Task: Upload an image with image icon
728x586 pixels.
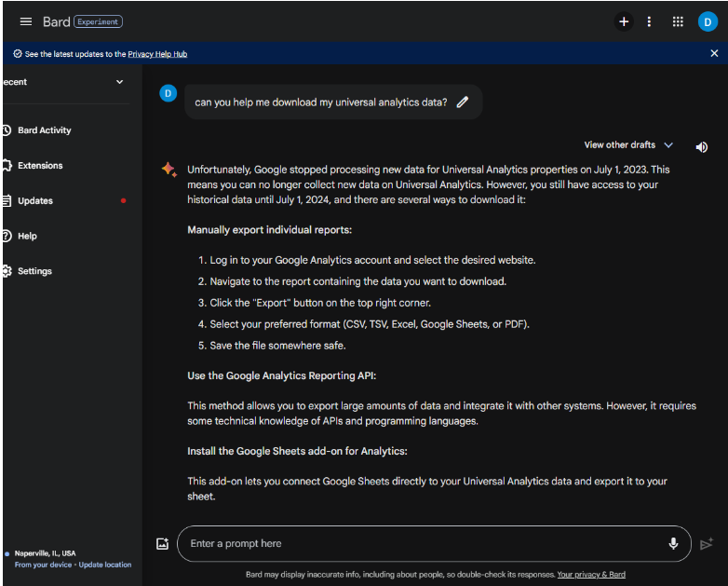Action: pos(163,543)
